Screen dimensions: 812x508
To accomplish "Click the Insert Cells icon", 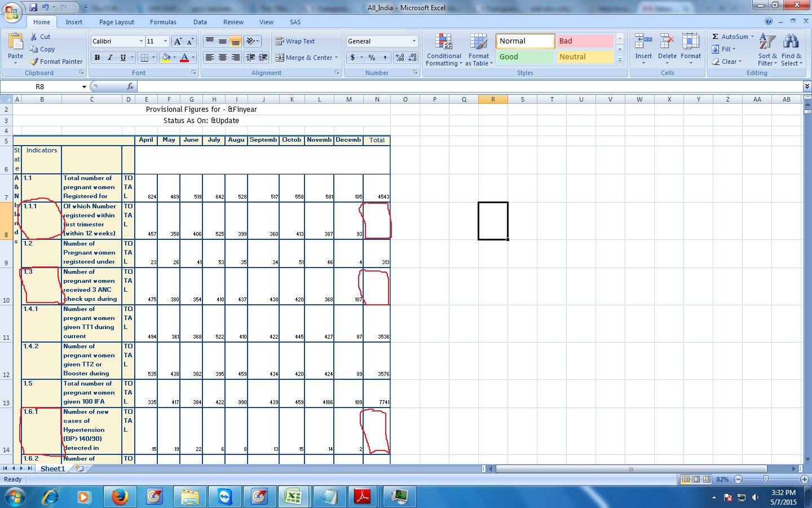I will (x=643, y=42).
